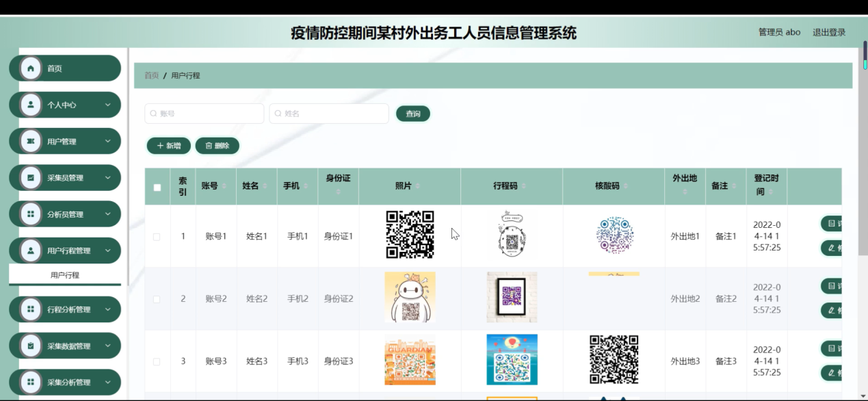Click details button for row 账号3
Viewport: 868px width, 401px height.
(831, 348)
